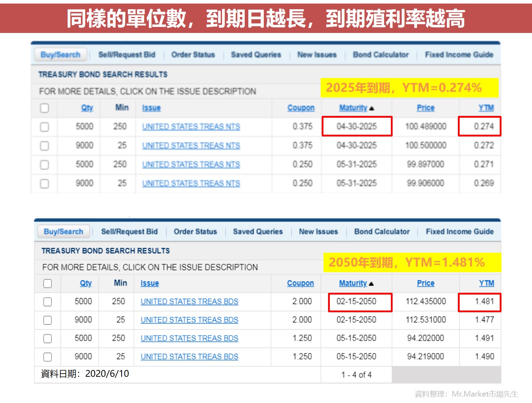The image size is (532, 403).
Task: Click the sort arrow beside Maturity in lower table
Action: (x=371, y=284)
